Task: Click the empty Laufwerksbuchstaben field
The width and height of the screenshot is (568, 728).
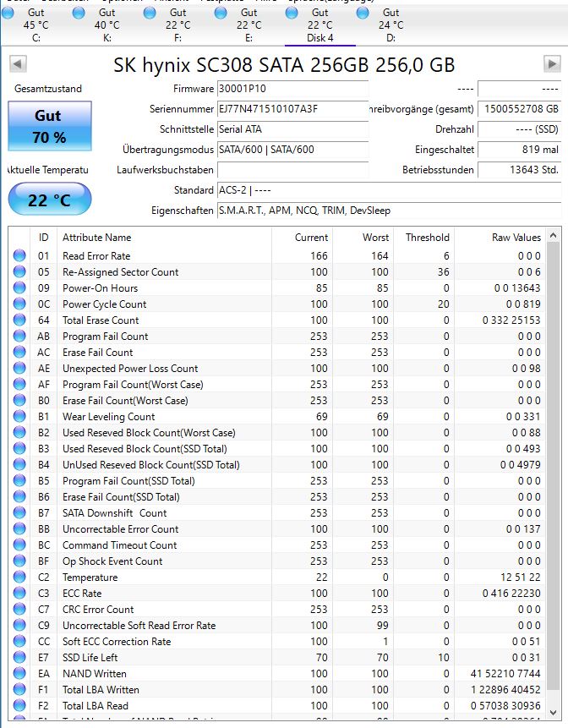Action: tap(292, 170)
